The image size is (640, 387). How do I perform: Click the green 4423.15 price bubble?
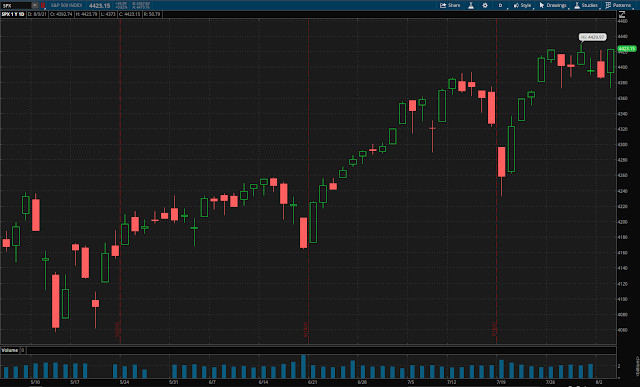pyautogui.click(x=627, y=49)
